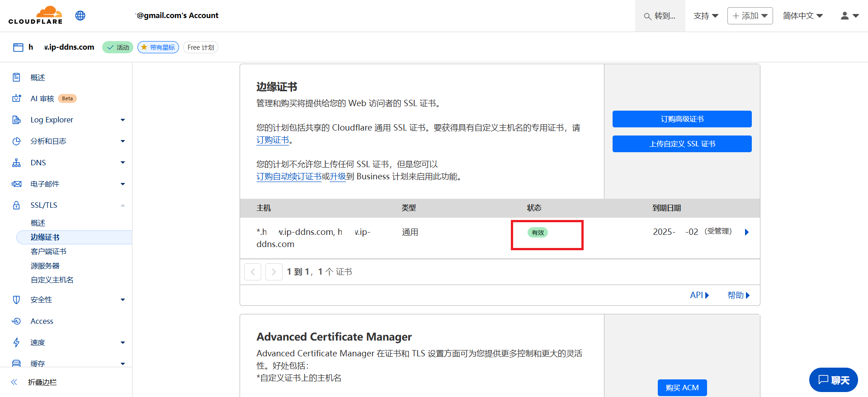Open the user profile icon menu
Viewport: 868px width, 397px height.
point(849,16)
